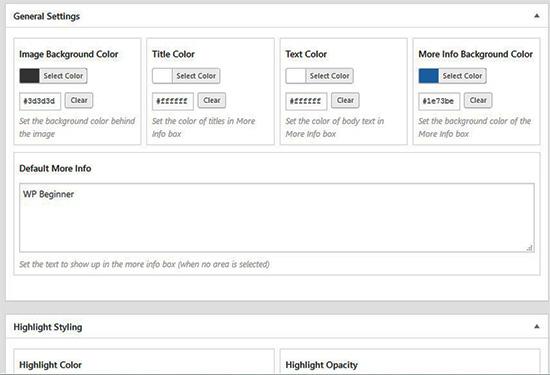The height and width of the screenshot is (375, 550).
Task: Select Color for More Info Background
Action: pos(462,76)
